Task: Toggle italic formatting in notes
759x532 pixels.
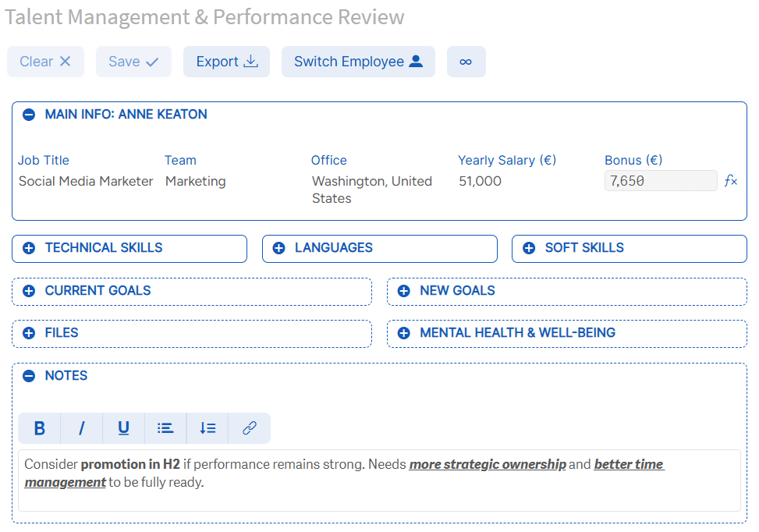Action: click(x=81, y=428)
